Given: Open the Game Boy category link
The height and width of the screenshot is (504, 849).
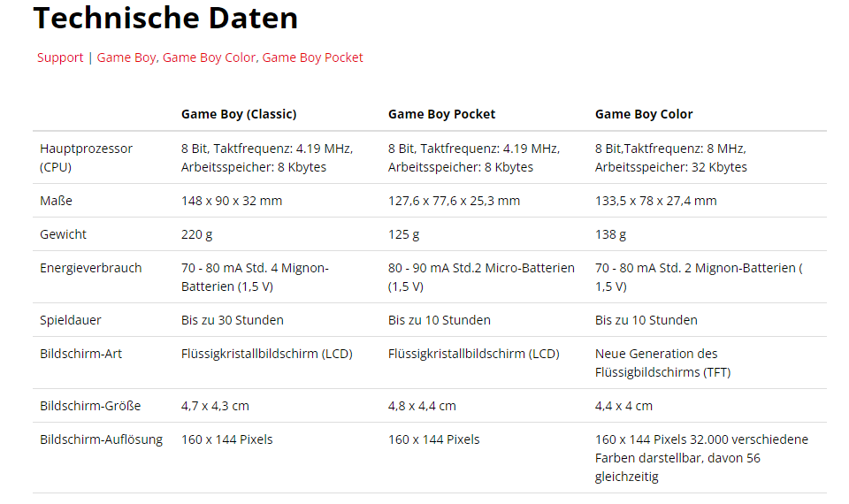Looking at the screenshot, I should pyautogui.click(x=126, y=57).
